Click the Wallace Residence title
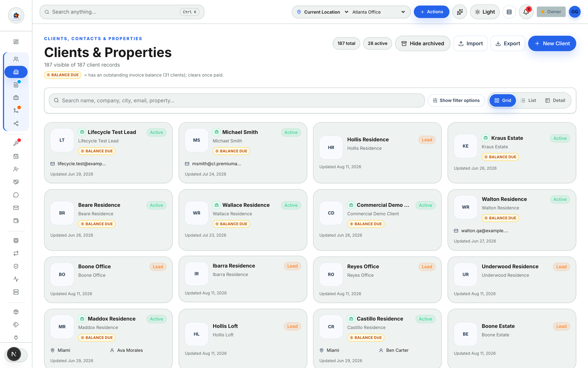This screenshot has height=368, width=588. (x=246, y=205)
